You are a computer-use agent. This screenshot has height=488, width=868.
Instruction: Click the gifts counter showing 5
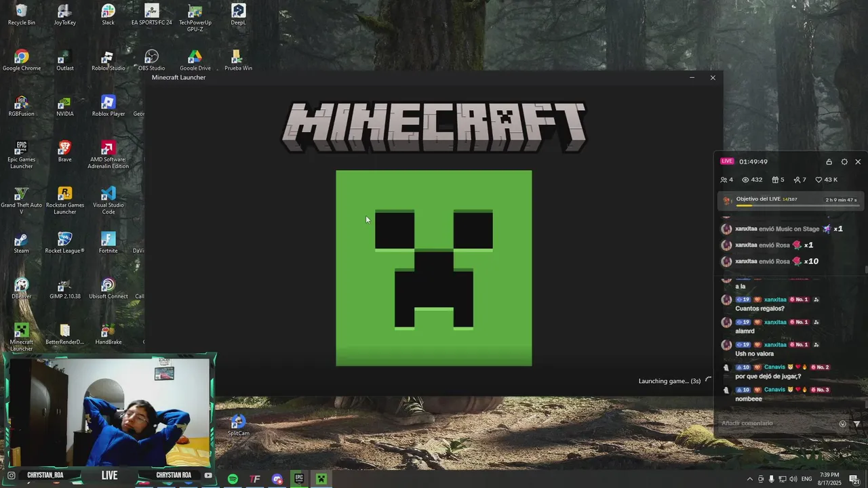778,180
